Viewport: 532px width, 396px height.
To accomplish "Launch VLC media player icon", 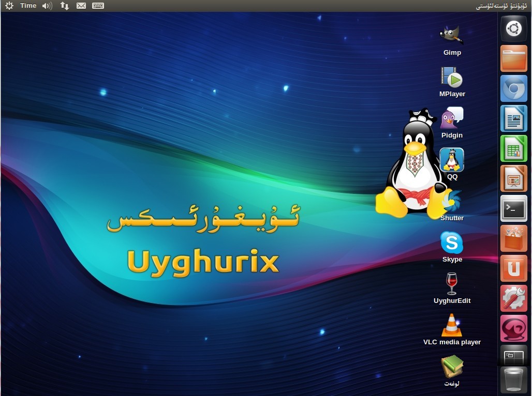I will tap(452, 325).
